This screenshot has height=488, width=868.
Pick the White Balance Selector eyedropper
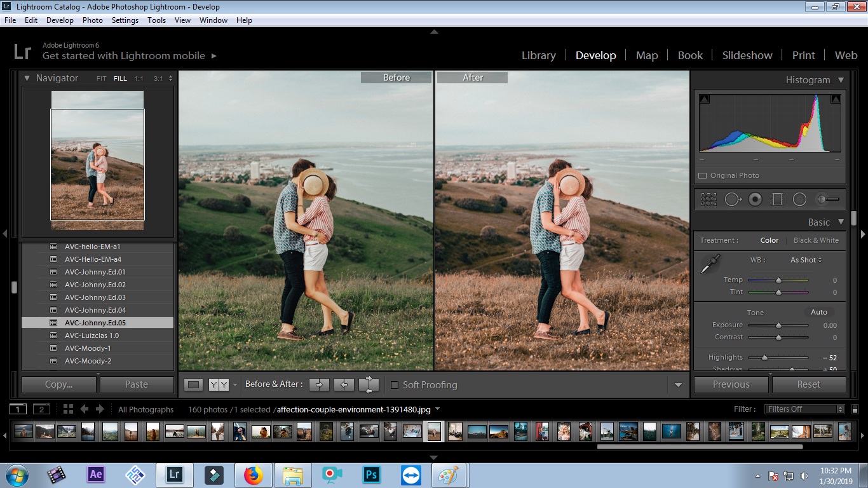(x=709, y=264)
